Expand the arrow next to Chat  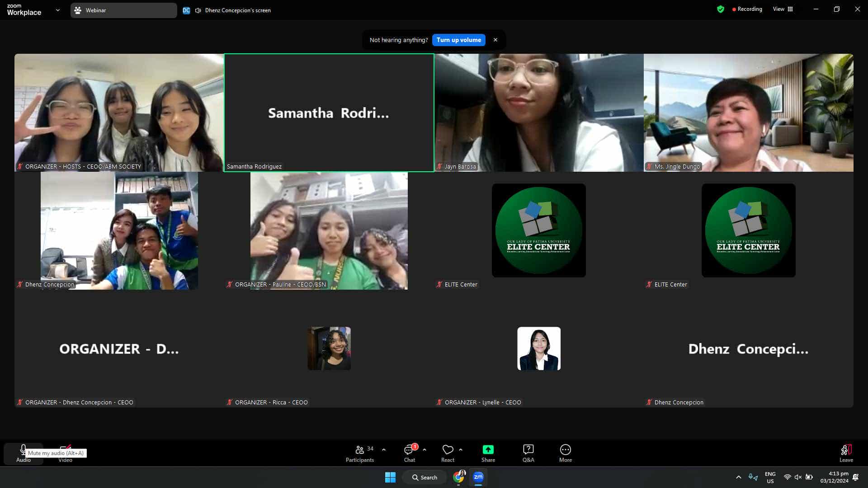(424, 450)
